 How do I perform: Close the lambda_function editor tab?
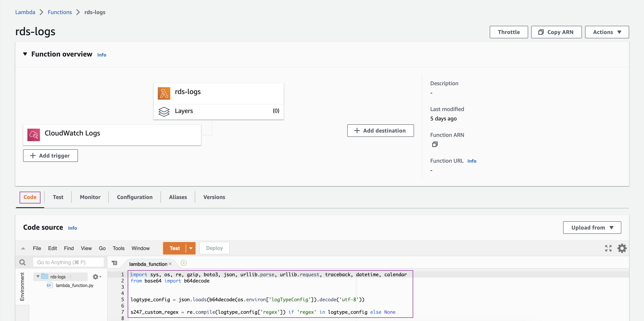[170, 264]
